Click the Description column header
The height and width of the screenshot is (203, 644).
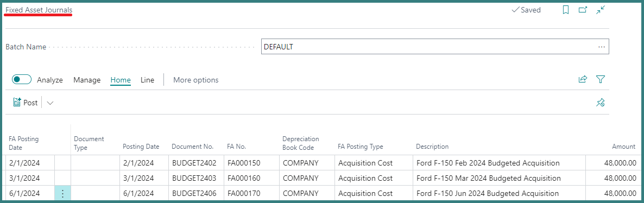coord(432,147)
